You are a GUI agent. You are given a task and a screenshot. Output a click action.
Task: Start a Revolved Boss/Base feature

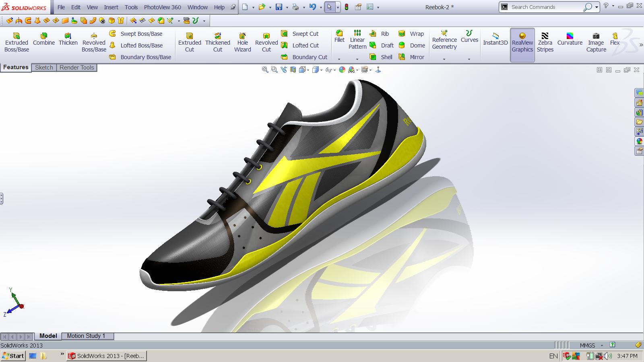pyautogui.click(x=94, y=42)
